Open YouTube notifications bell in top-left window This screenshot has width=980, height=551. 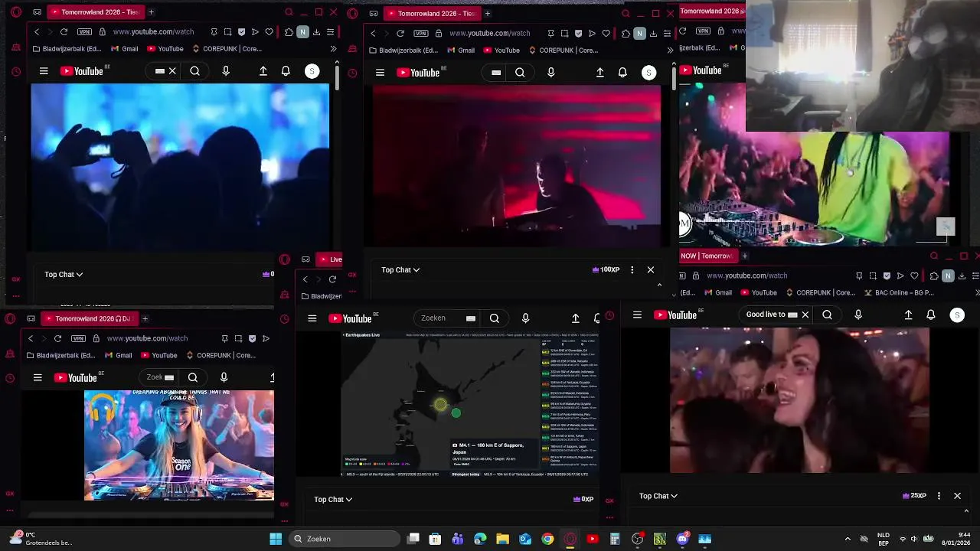point(286,71)
